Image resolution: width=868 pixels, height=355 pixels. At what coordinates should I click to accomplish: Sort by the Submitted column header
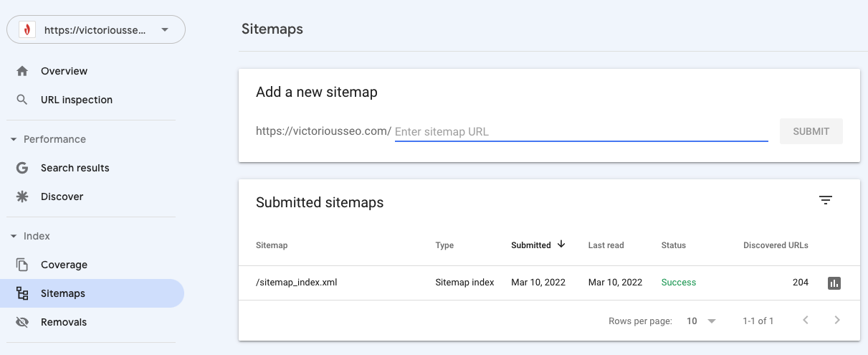click(x=531, y=245)
